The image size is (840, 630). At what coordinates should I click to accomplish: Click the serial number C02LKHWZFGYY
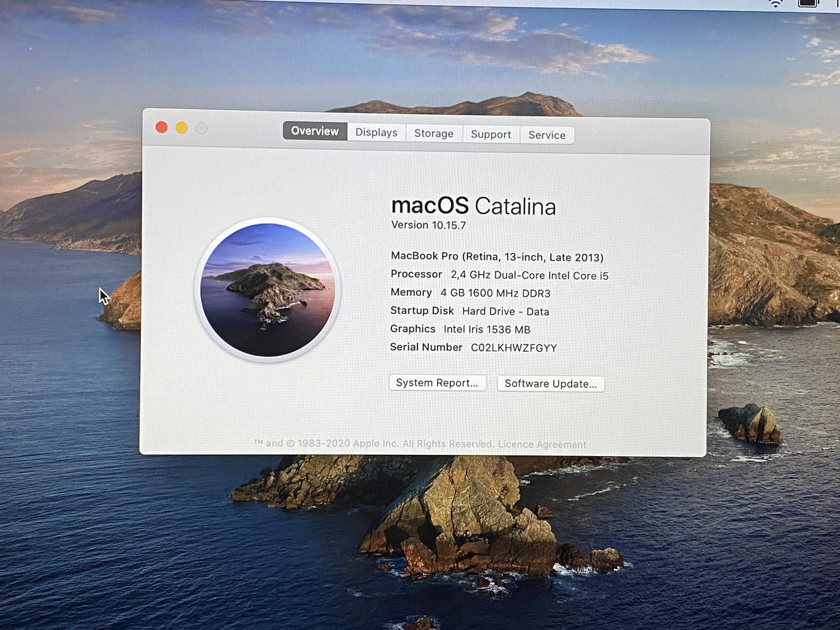pos(514,348)
